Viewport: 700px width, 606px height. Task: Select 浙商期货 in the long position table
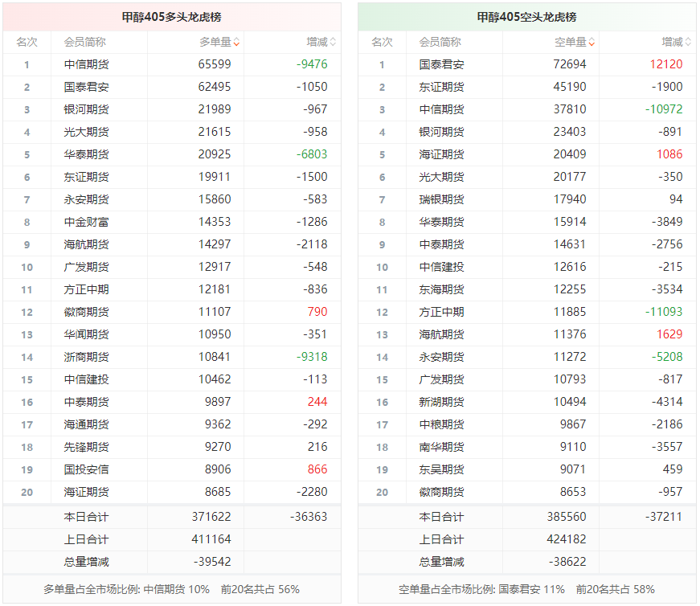pyautogui.click(x=87, y=357)
